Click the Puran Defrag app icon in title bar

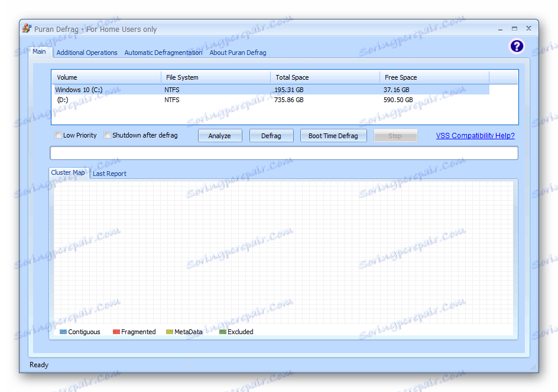(27, 28)
